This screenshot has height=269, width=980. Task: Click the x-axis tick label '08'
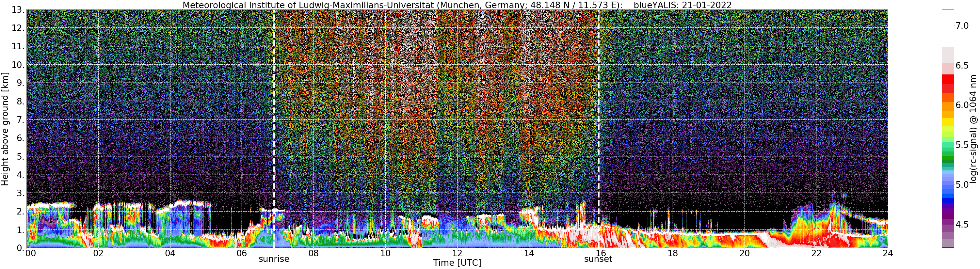click(x=313, y=253)
